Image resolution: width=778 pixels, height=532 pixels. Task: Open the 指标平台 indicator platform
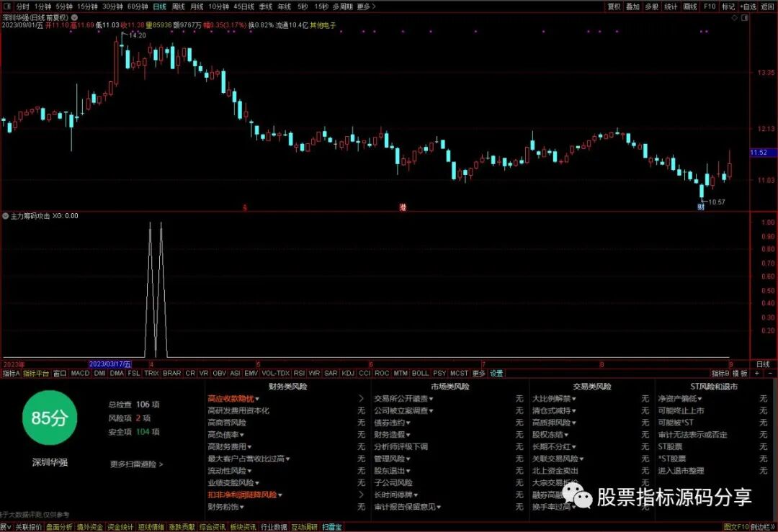pyautogui.click(x=36, y=374)
